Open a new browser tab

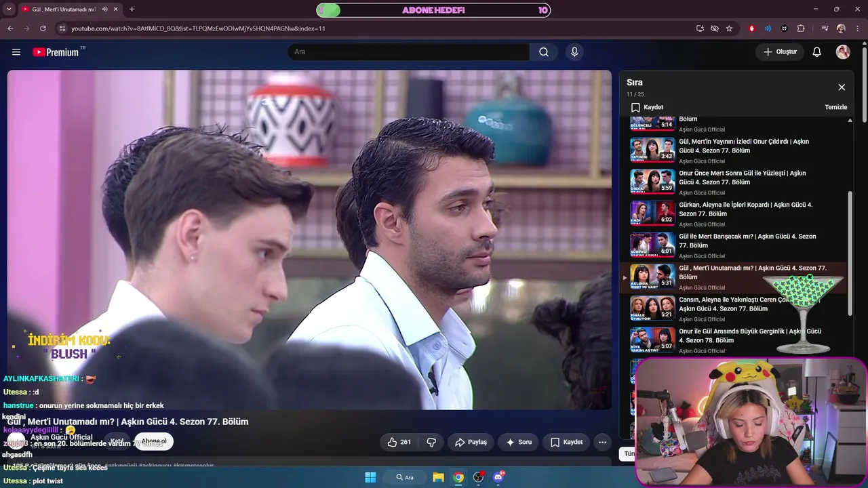132,9
